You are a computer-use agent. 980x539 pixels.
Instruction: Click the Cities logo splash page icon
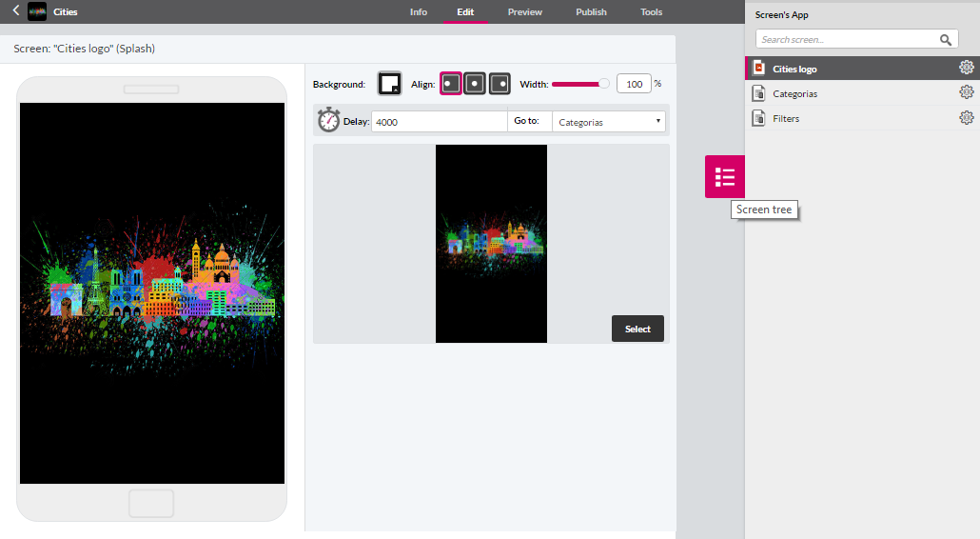pos(758,69)
